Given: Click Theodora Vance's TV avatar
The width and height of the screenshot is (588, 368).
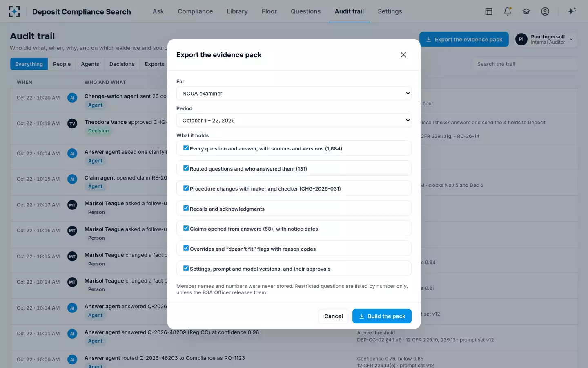Looking at the screenshot, I should tap(72, 123).
